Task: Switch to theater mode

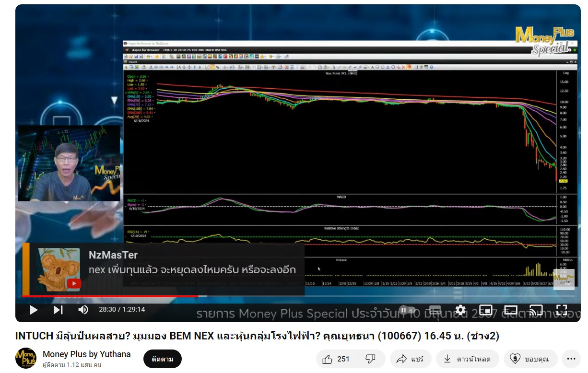Action: point(511,310)
